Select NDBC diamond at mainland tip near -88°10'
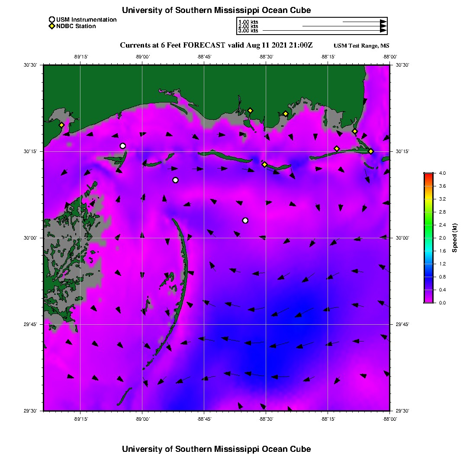476x454 pixels. coord(354,131)
